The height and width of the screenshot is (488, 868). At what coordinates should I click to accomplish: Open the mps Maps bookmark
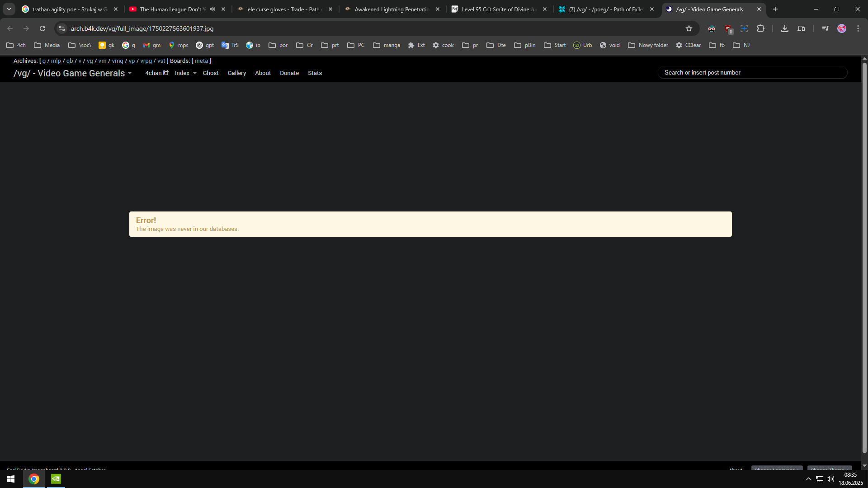pos(179,45)
